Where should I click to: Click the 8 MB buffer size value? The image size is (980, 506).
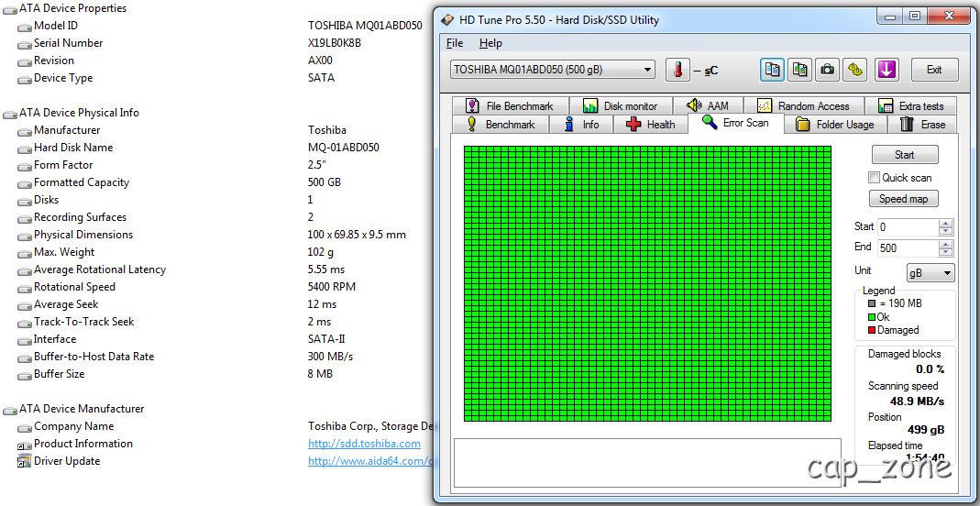(x=321, y=374)
